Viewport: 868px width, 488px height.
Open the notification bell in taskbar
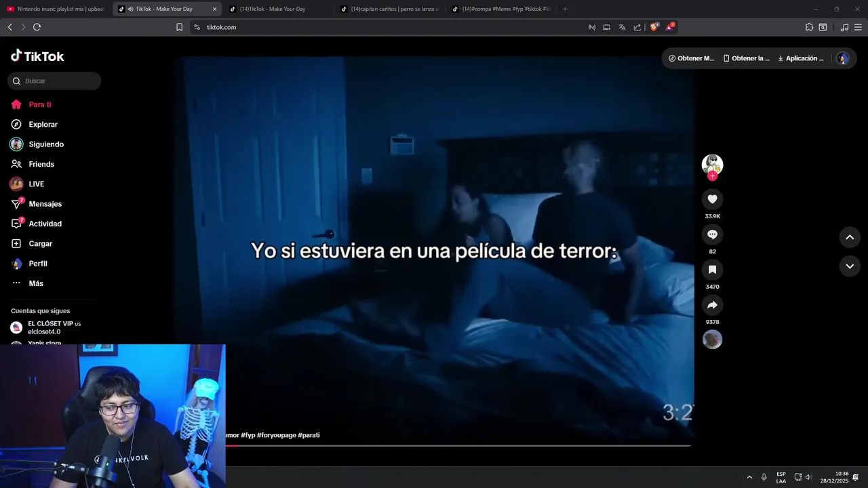click(x=856, y=477)
